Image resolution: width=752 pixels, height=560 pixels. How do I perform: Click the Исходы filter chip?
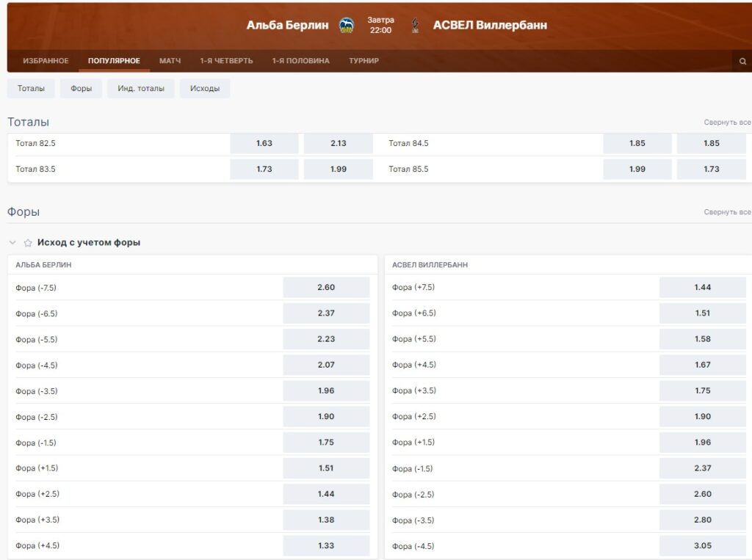tap(205, 88)
